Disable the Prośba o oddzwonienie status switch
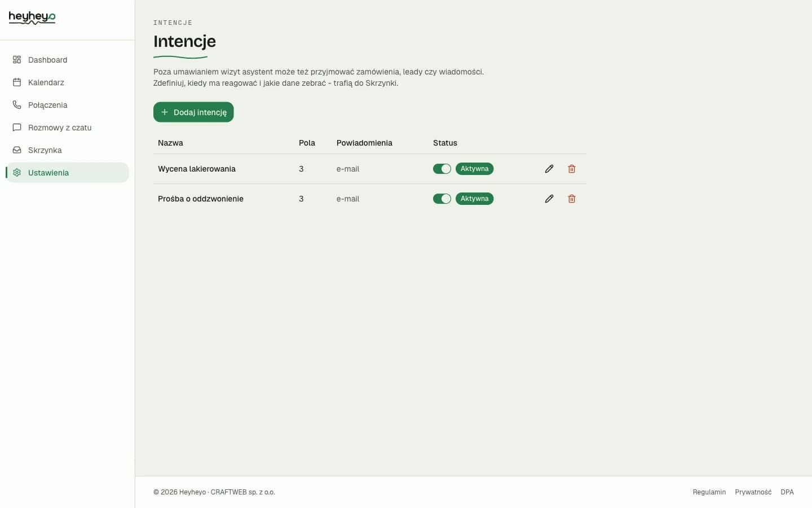Image resolution: width=812 pixels, height=508 pixels. point(442,199)
